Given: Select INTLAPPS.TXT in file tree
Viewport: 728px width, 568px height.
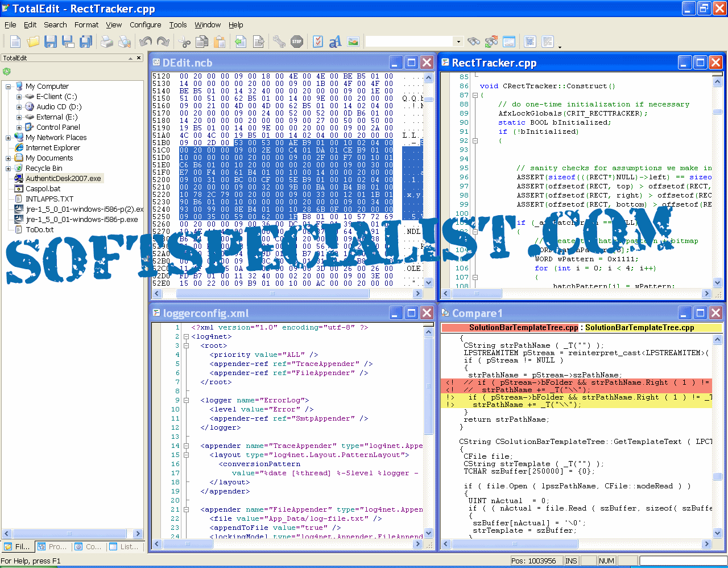Looking at the screenshot, I should 49,199.
